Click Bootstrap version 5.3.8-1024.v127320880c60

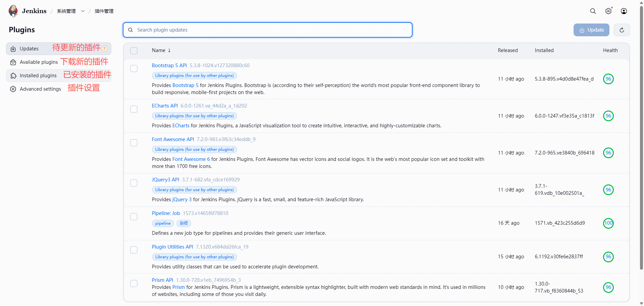click(x=220, y=65)
